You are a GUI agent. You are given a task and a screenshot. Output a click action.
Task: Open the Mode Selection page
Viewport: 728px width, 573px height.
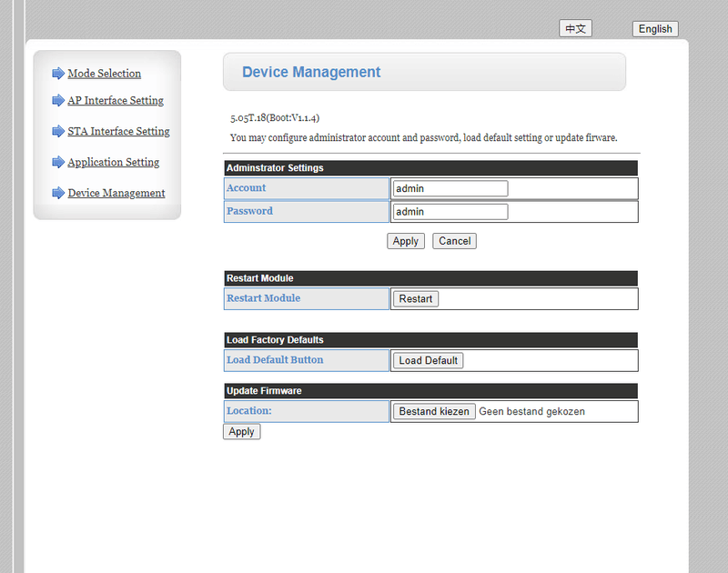click(105, 74)
